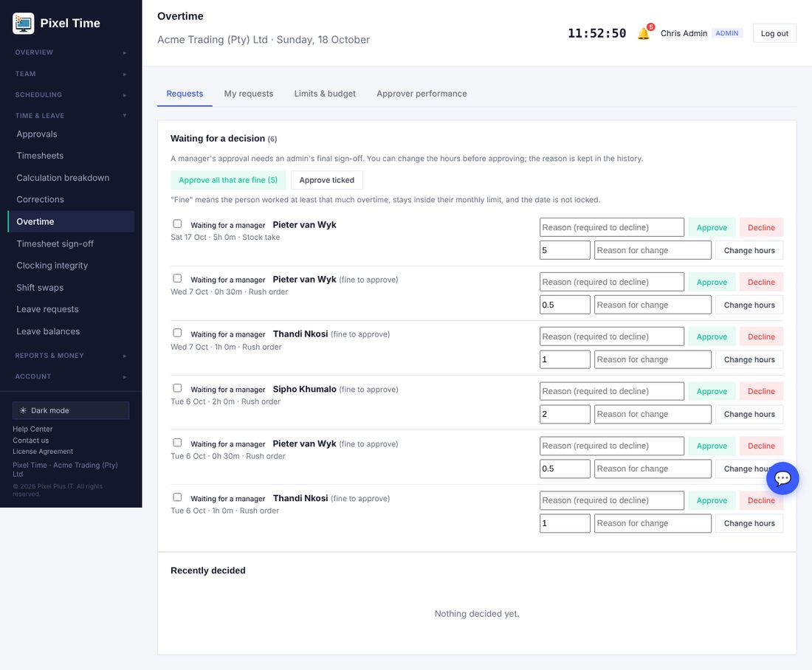Expand the Reports & Money section
Viewport: 812px width, 670px height.
pyautogui.click(x=71, y=355)
